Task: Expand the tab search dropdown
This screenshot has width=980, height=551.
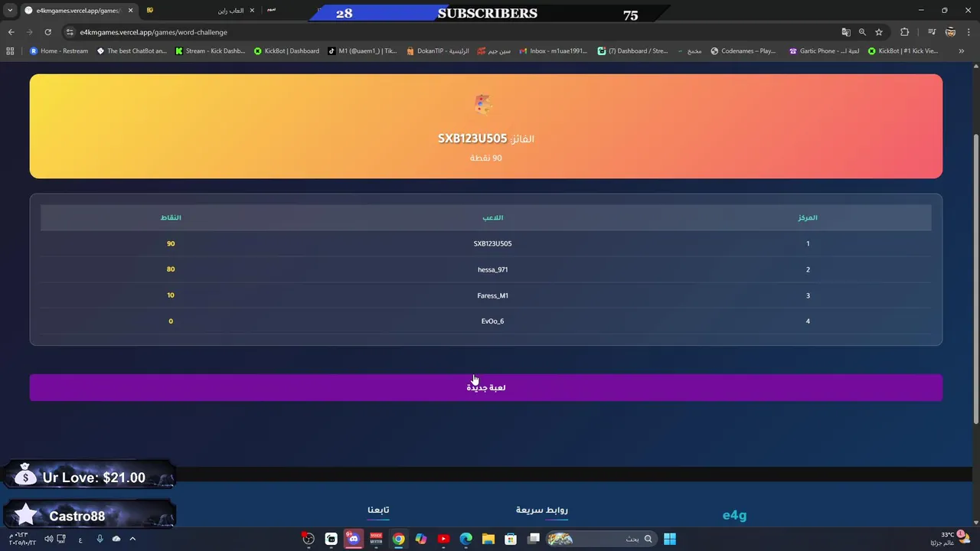Action: pos(10,10)
